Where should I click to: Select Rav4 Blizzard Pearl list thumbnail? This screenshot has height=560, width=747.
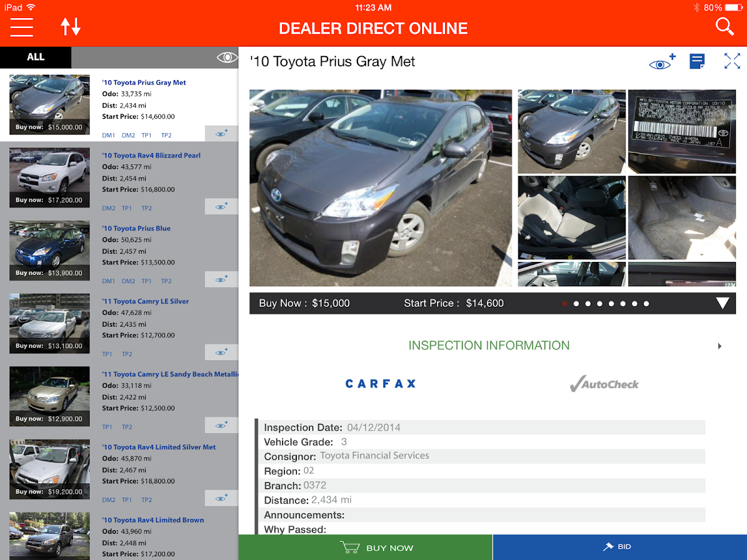(x=50, y=177)
